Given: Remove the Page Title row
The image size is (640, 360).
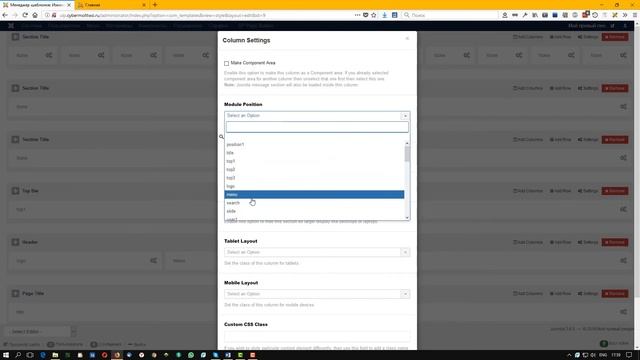Looking at the screenshot, I should coord(615,294).
